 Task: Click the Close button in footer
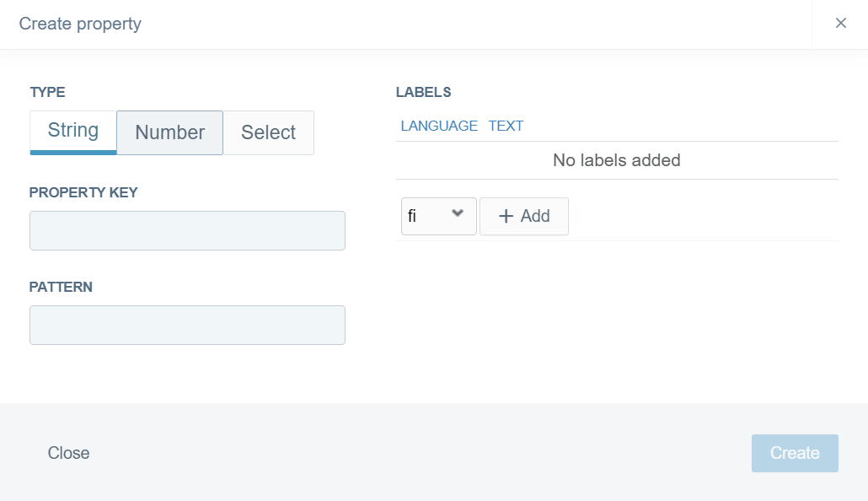click(x=69, y=453)
